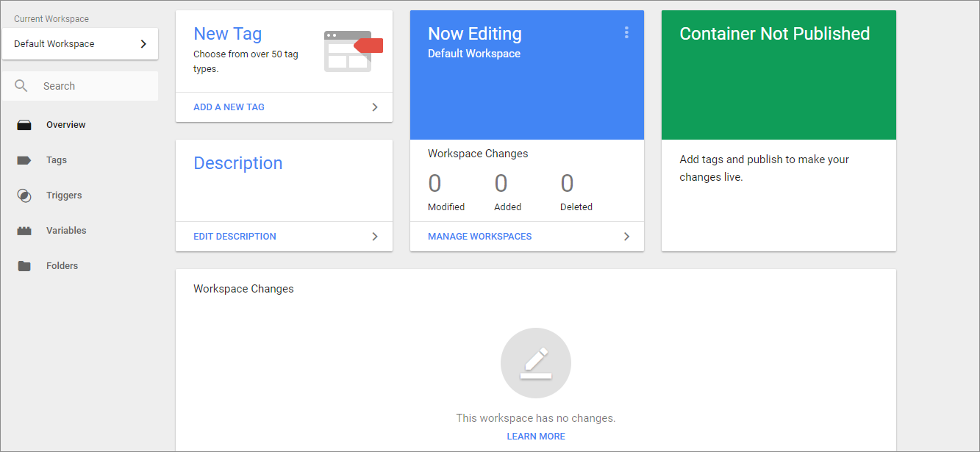The height and width of the screenshot is (452, 980).
Task: Select the Overview icon in sidebar
Action: coord(24,124)
